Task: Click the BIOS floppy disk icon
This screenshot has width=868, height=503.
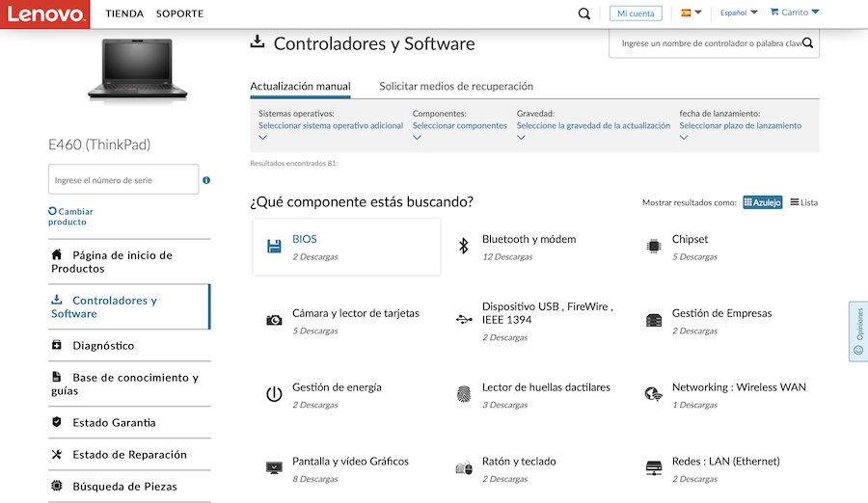Action: point(274,247)
